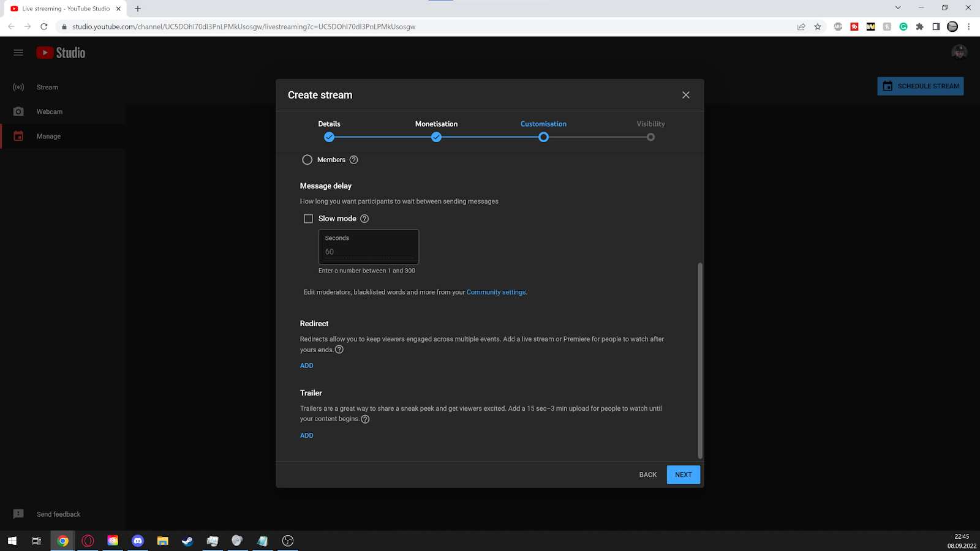Open help for the Members option
The width and height of the screenshot is (980, 551).
pos(353,160)
